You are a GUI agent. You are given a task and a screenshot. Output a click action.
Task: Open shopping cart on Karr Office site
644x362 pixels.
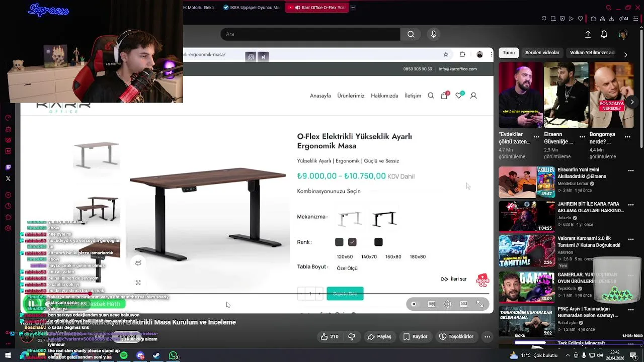pos(444,95)
